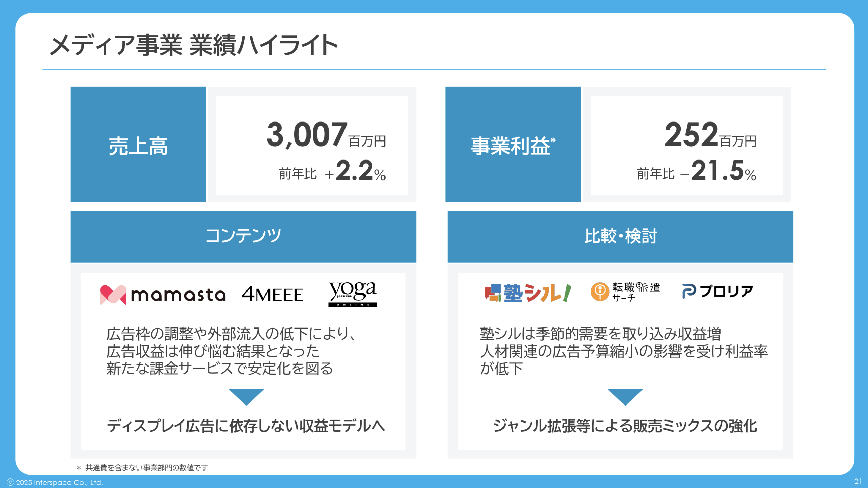The height and width of the screenshot is (488, 868).
Task: Click the down arrow under 比較・検討 text
Action: click(625, 396)
